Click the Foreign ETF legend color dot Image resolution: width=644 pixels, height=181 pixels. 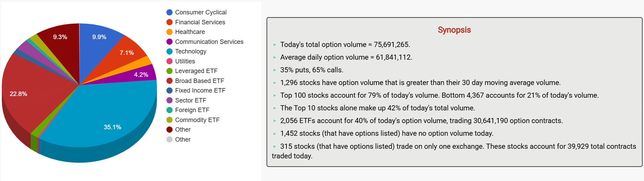click(x=169, y=110)
